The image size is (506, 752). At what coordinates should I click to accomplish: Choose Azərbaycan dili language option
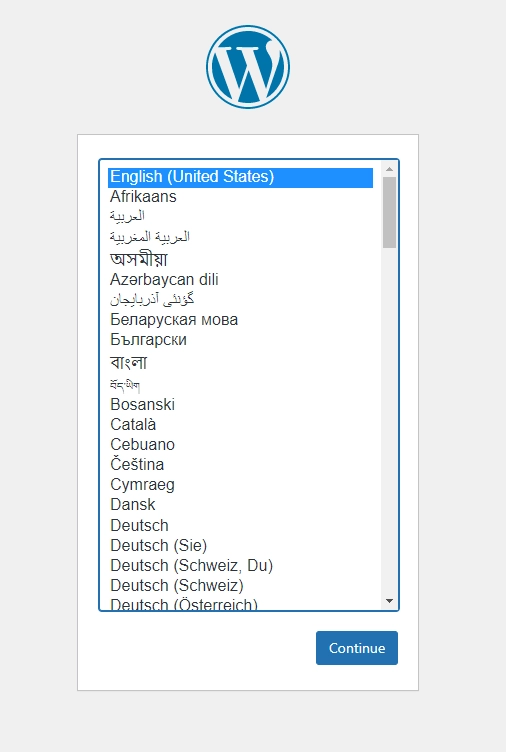tap(240, 280)
